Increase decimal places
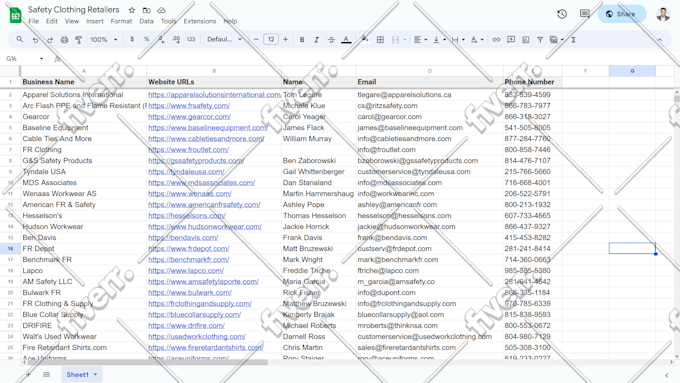Image resolution: width=680 pixels, height=383 pixels. (176, 39)
